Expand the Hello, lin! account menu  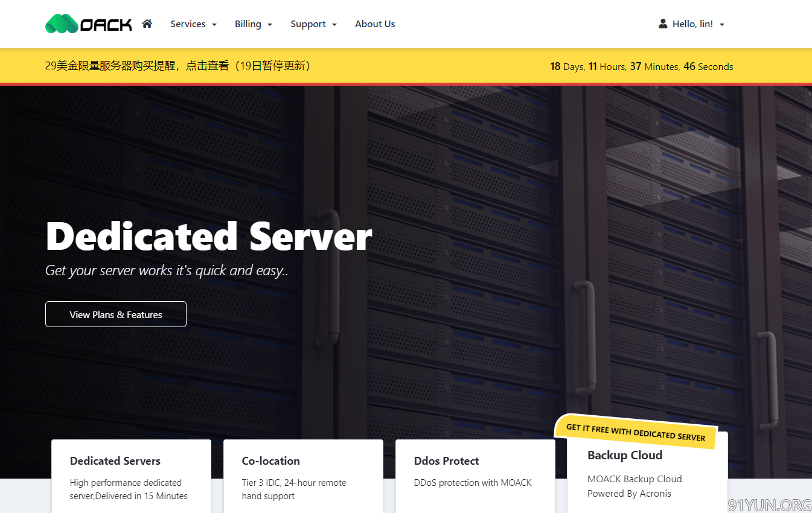tap(691, 24)
